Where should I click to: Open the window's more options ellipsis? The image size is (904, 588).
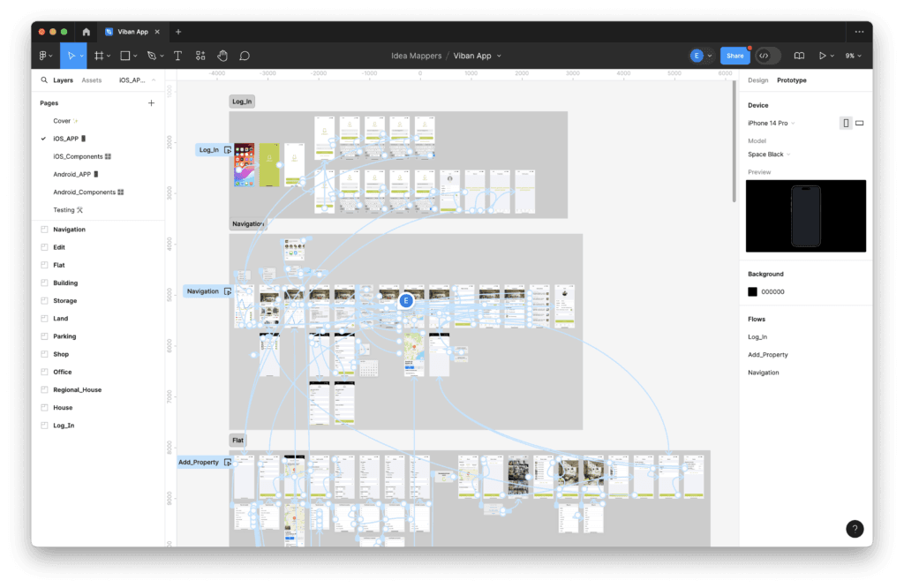click(x=859, y=32)
